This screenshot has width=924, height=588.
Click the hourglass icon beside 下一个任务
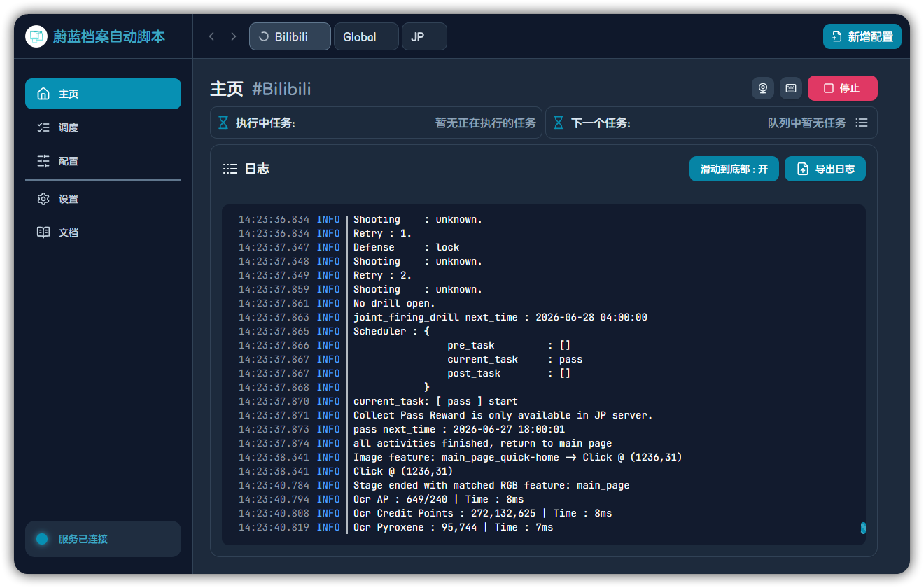point(559,123)
